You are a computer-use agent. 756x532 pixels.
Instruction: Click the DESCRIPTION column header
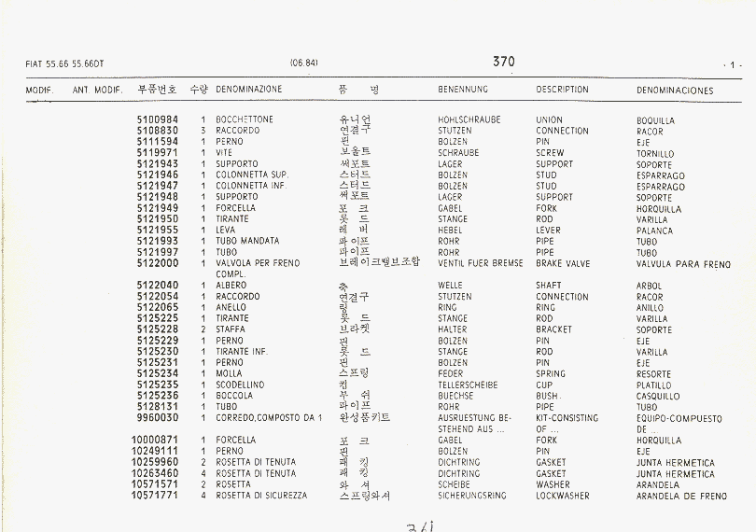562,90
